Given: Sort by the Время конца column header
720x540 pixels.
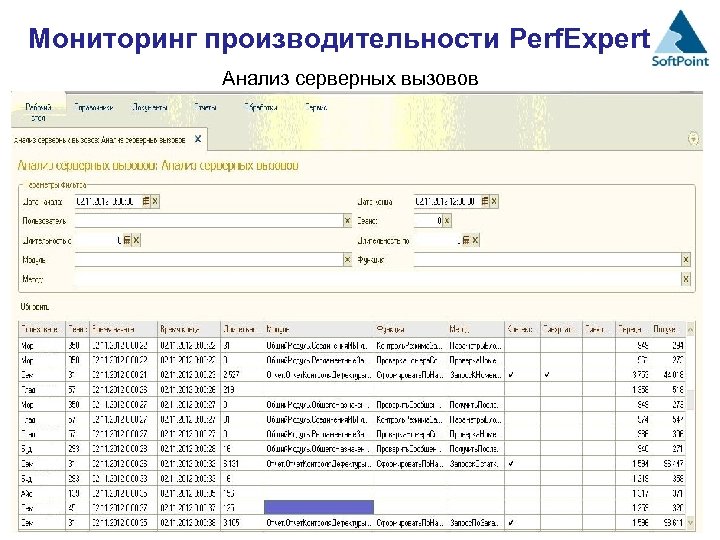Looking at the screenshot, I should (189, 329).
